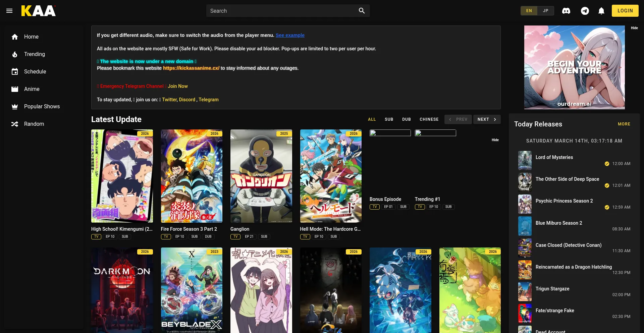Click Trigun Stargaze release thumbnail
644x333 pixels.
tap(525, 292)
